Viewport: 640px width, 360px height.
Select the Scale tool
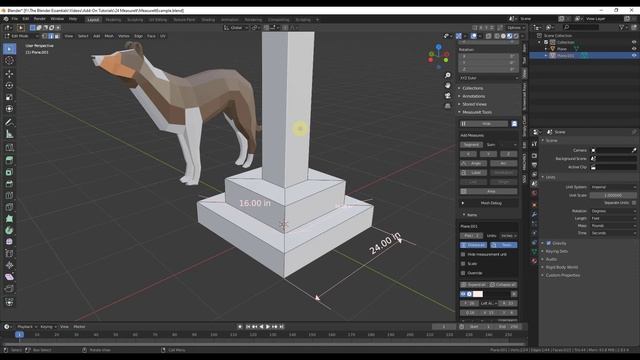pyautogui.click(x=9, y=97)
